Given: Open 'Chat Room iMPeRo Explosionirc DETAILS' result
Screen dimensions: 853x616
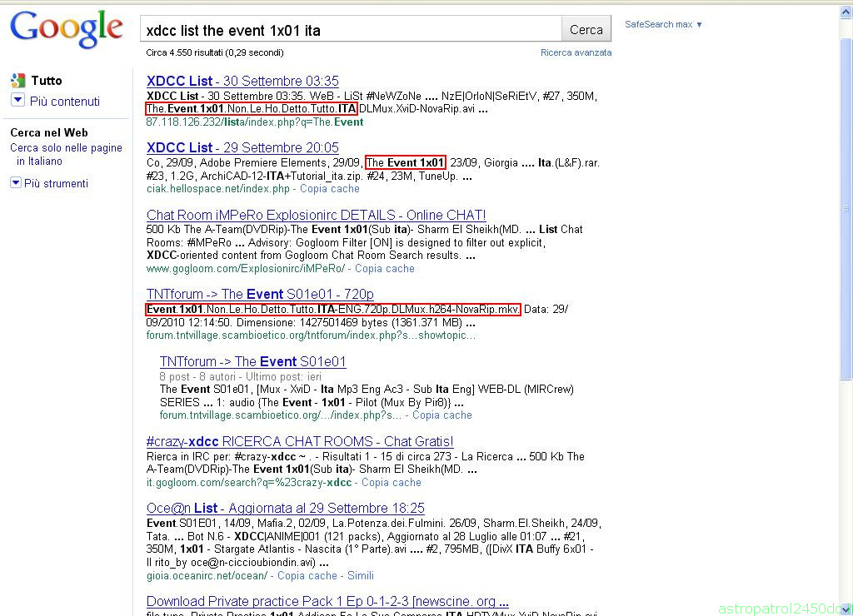Looking at the screenshot, I should point(316,215).
